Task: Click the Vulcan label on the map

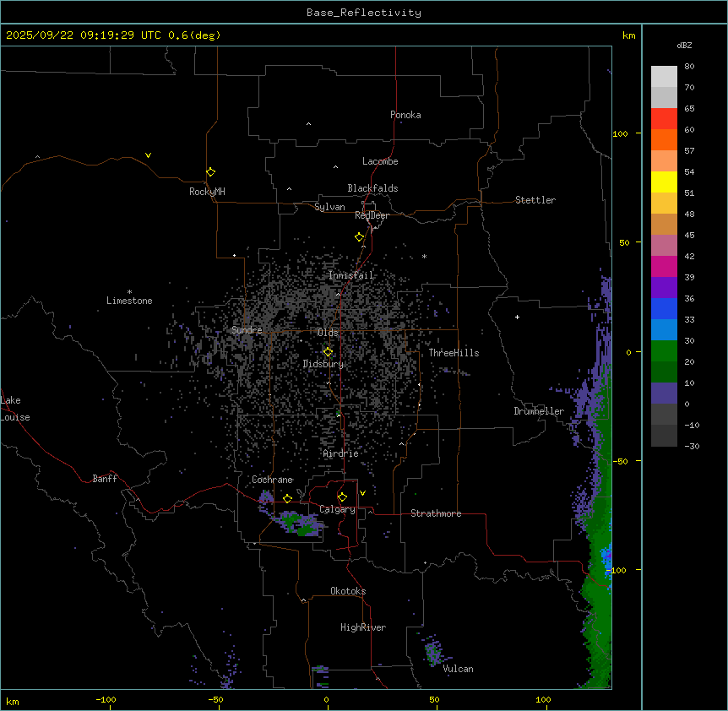Action: (458, 669)
